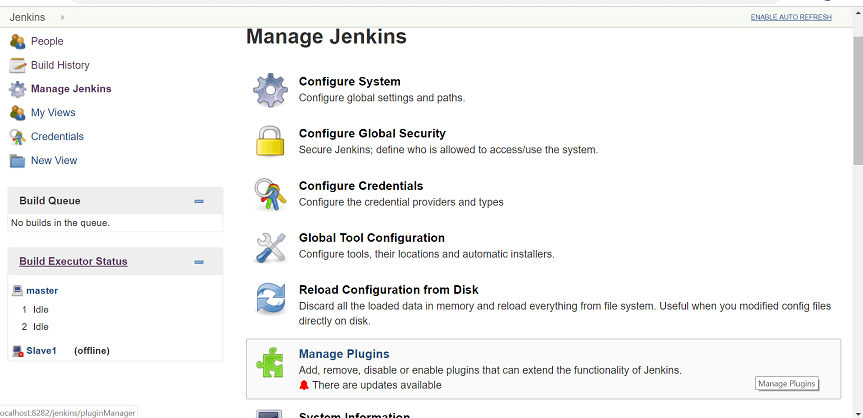863x418 pixels.
Task: Click the Build History notepad icon
Action: (18, 65)
